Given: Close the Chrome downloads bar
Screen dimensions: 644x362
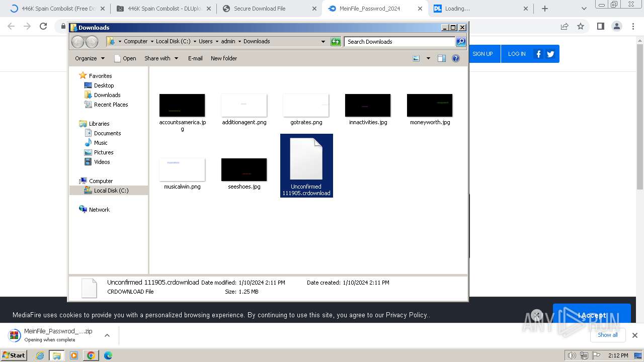Looking at the screenshot, I should 635,335.
